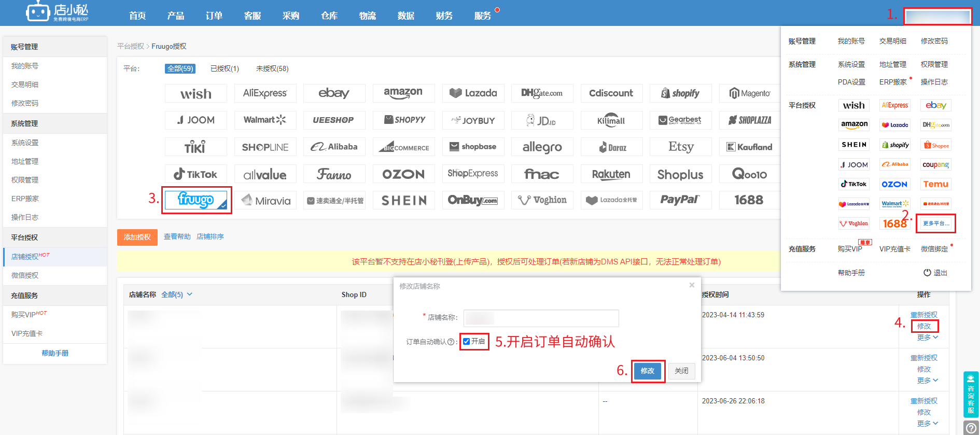Choose the Miravia platform tile
The width and height of the screenshot is (980, 435).
coord(265,200)
